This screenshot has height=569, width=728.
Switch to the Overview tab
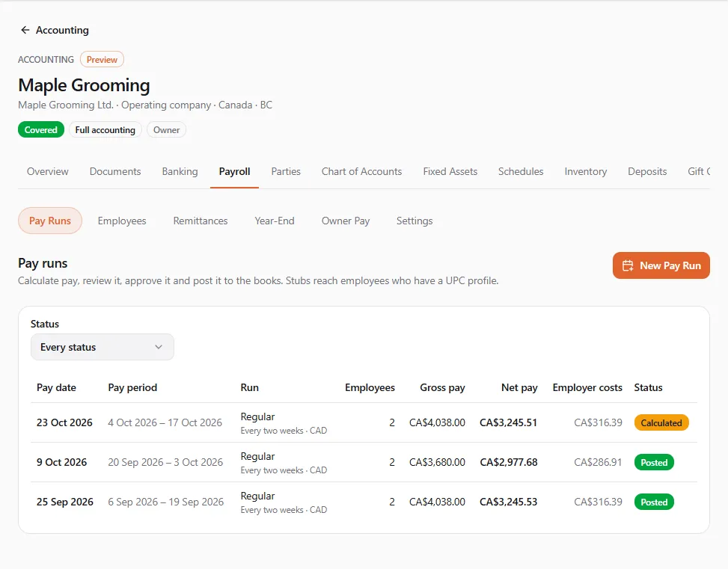pyautogui.click(x=47, y=171)
